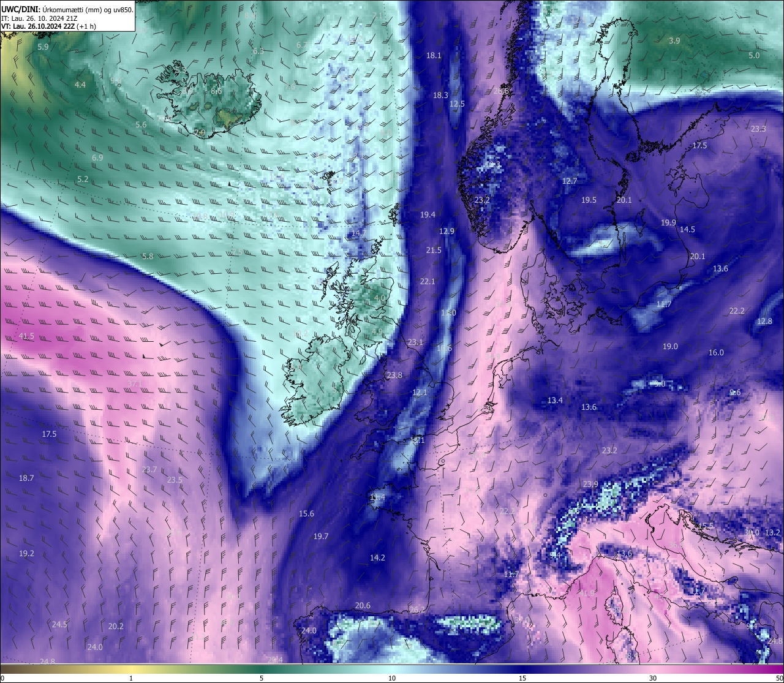This screenshot has height=683, width=784.
Task: Click the 22.1 value label
Action: [x=428, y=281]
